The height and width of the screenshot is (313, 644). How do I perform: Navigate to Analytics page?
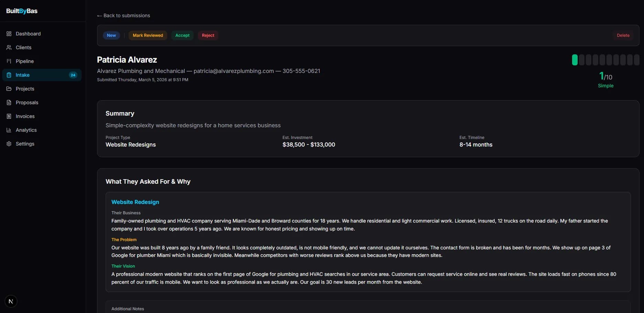click(26, 130)
